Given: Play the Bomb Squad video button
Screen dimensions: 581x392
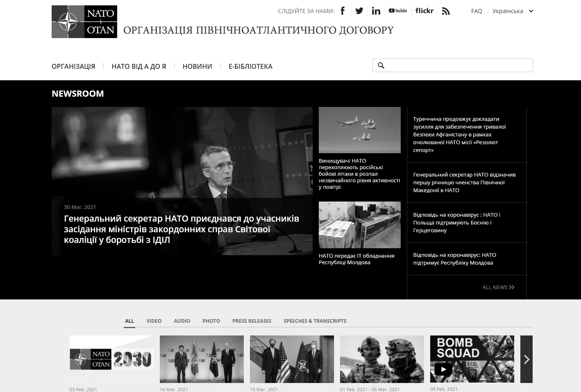Looking at the screenshot, I should 443,369.
